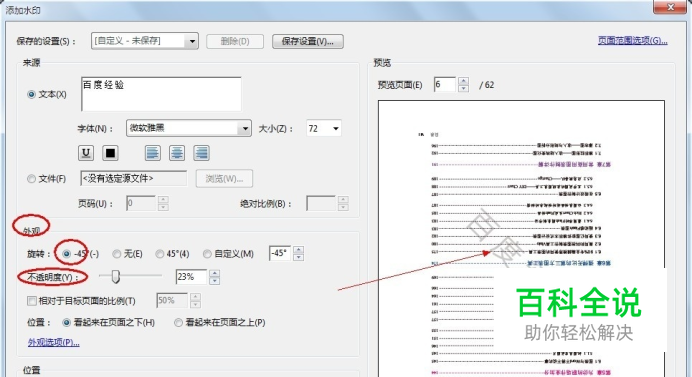The height and width of the screenshot is (377, 692).
Task: Click the watermark text box 百度经验
Action: point(161,94)
